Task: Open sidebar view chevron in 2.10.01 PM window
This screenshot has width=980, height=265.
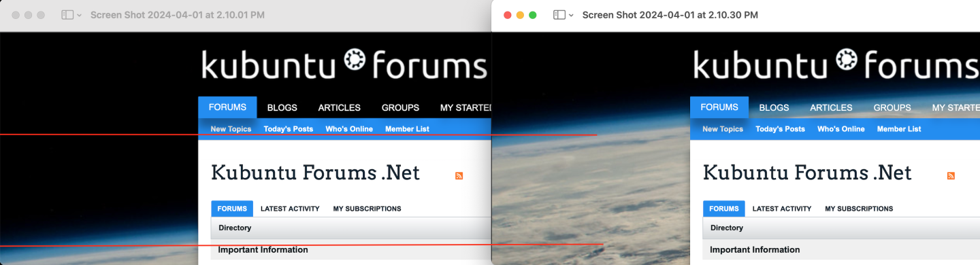Action: [79, 15]
